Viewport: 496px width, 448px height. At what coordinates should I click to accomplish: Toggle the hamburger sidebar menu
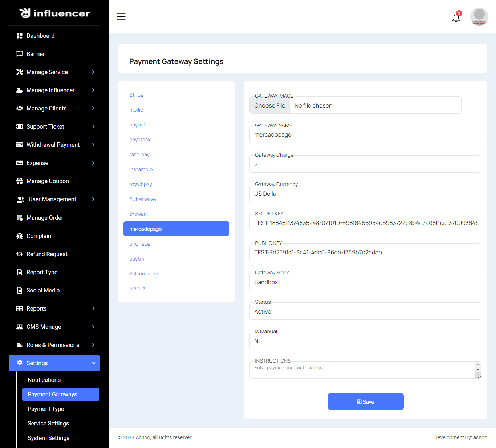(121, 17)
